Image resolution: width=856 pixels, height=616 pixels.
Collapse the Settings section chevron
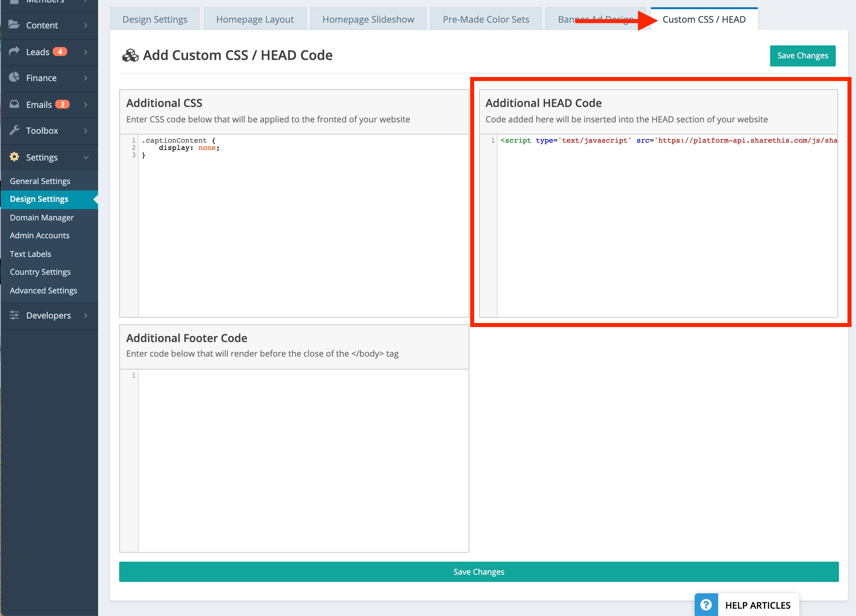86,158
